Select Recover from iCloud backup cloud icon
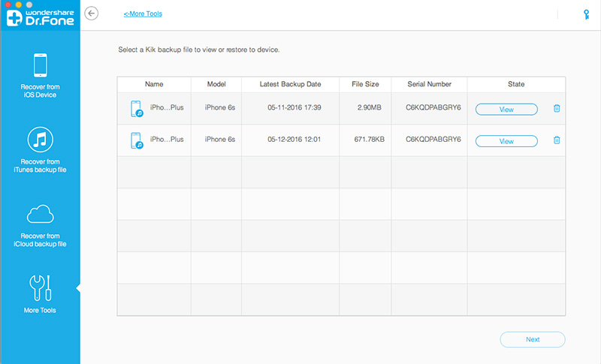 tap(41, 214)
